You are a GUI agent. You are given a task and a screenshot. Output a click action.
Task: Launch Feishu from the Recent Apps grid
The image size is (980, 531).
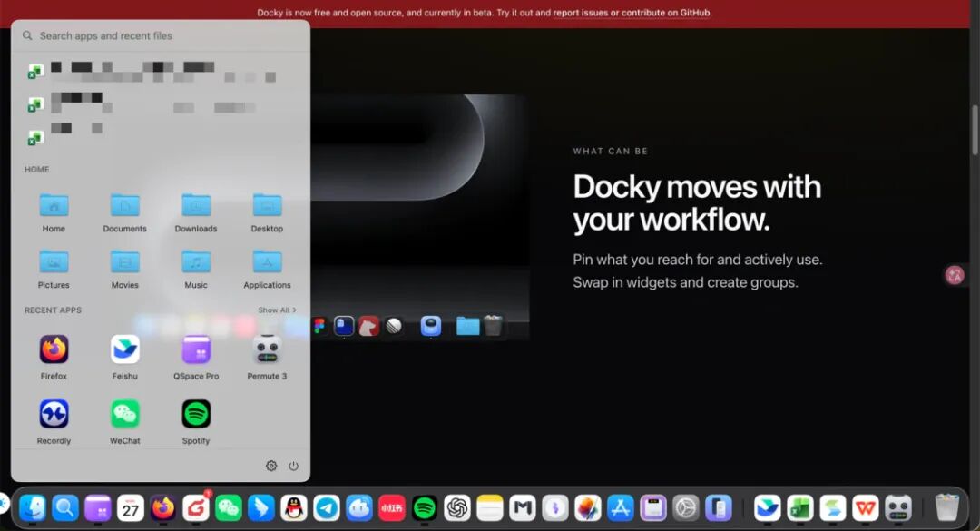(125, 349)
